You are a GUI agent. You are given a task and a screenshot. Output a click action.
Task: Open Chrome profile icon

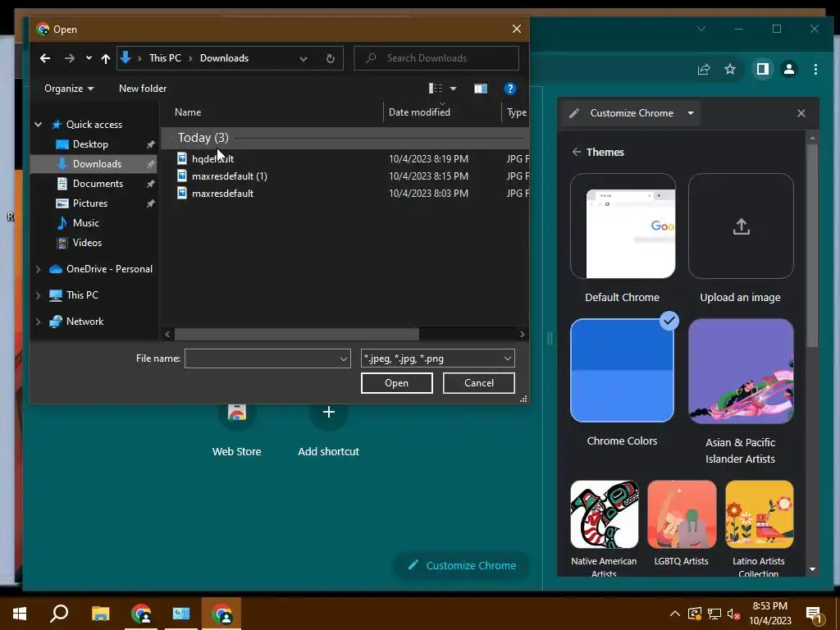click(x=789, y=69)
